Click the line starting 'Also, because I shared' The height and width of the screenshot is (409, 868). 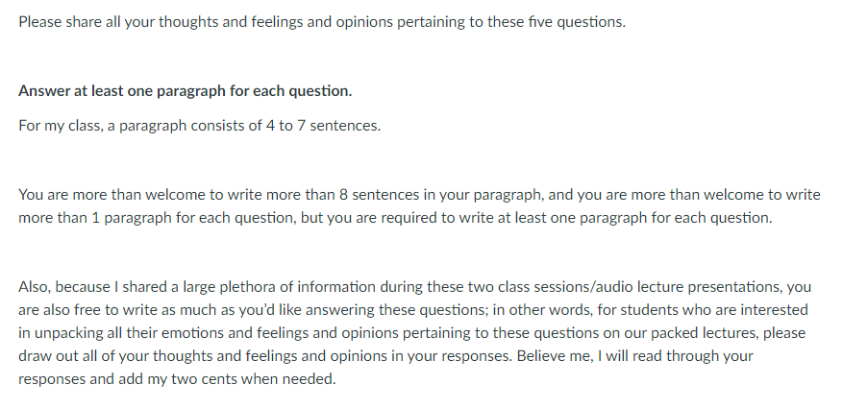tap(414, 287)
